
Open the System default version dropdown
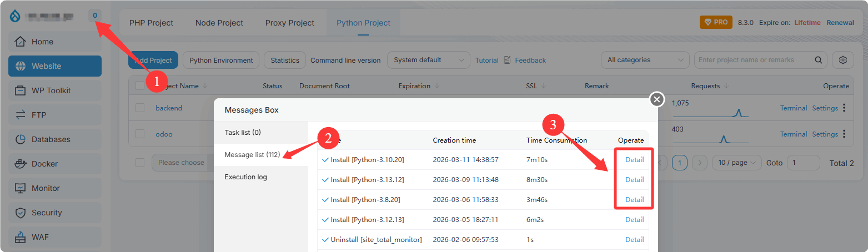tap(428, 60)
